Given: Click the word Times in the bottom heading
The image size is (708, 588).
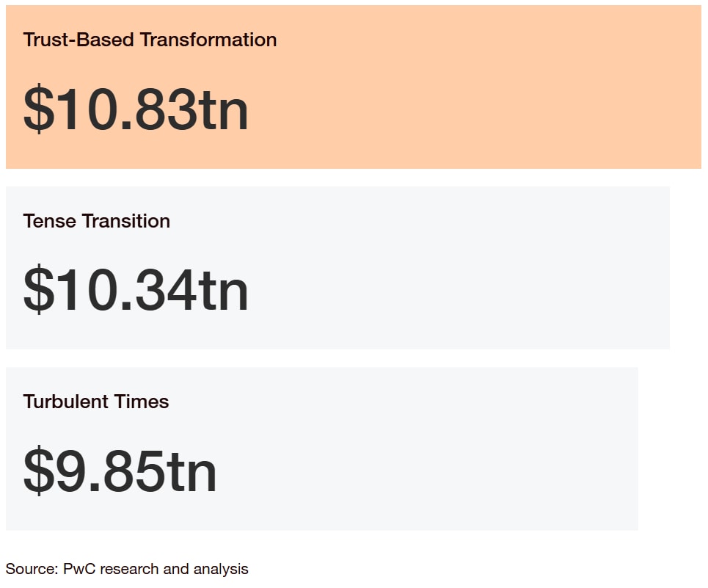Looking at the screenshot, I should [x=142, y=402].
